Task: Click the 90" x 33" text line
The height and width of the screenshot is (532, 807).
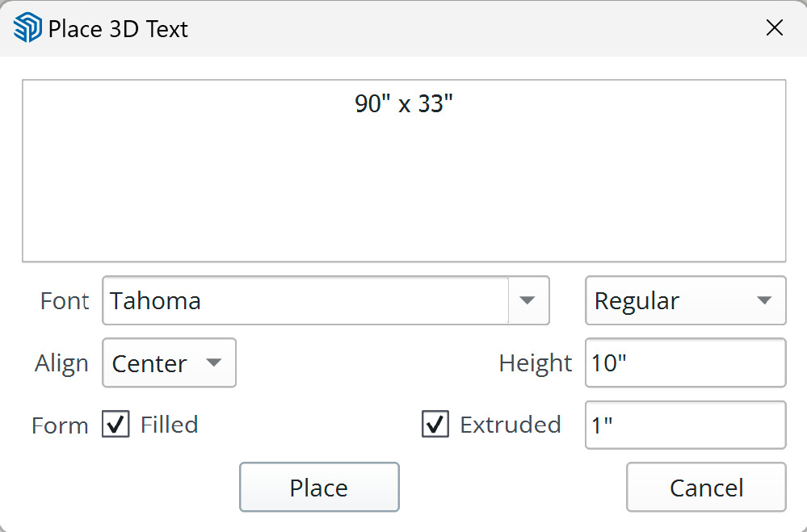Action: click(x=404, y=104)
